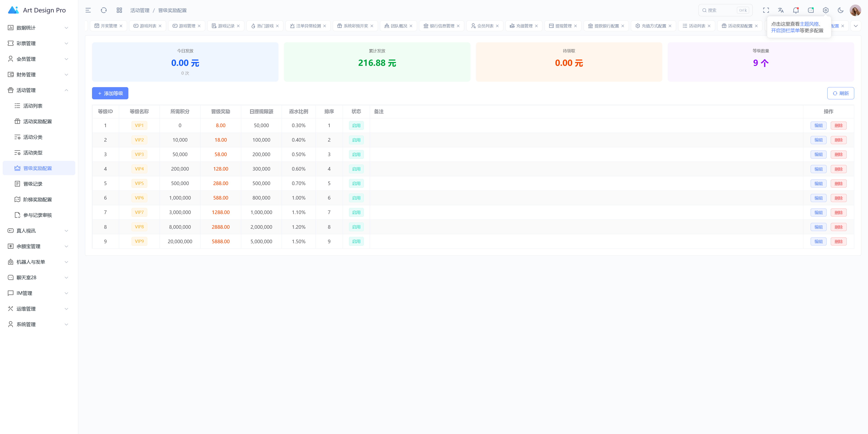Click the user avatar picture

pos(855,10)
